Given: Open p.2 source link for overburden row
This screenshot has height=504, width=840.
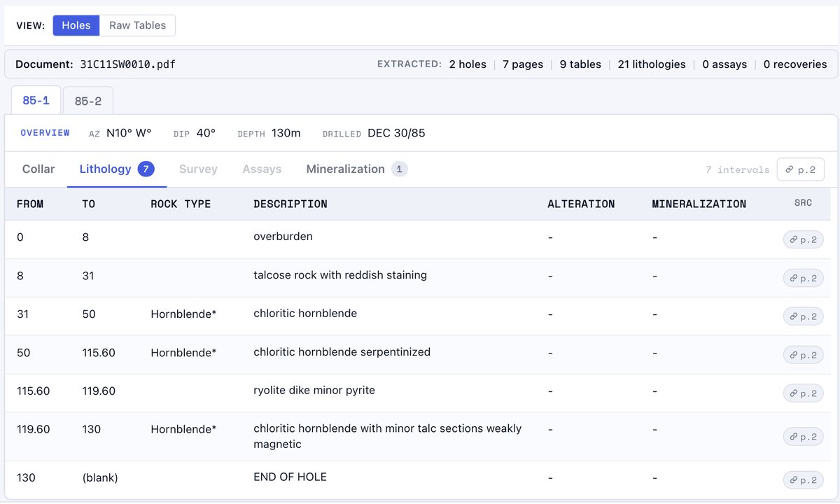Looking at the screenshot, I should pyautogui.click(x=803, y=239).
